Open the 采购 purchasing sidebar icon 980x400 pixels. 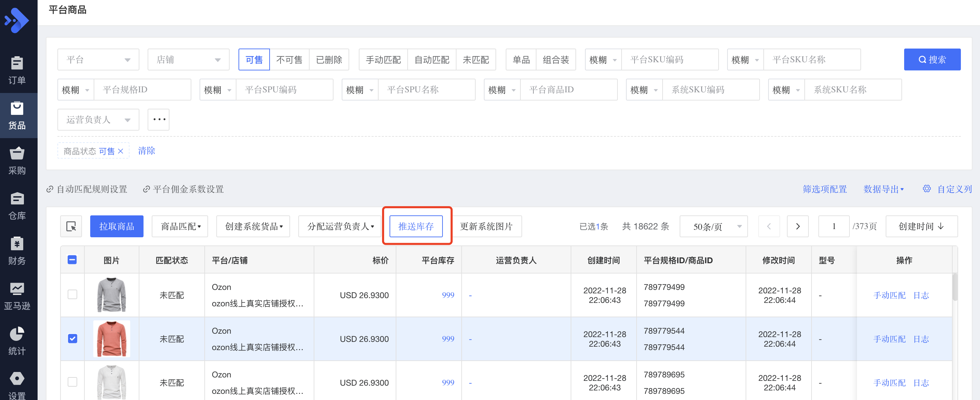(17, 160)
